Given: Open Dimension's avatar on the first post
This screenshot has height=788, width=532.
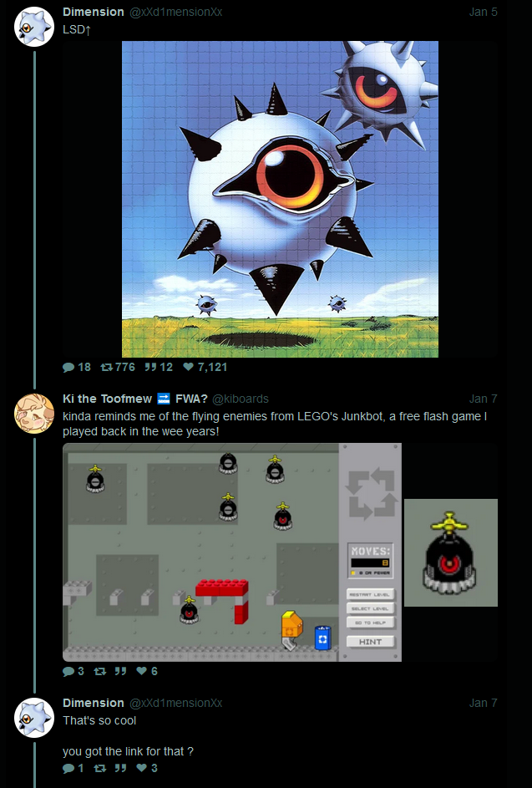Looking at the screenshot, I should [x=34, y=27].
